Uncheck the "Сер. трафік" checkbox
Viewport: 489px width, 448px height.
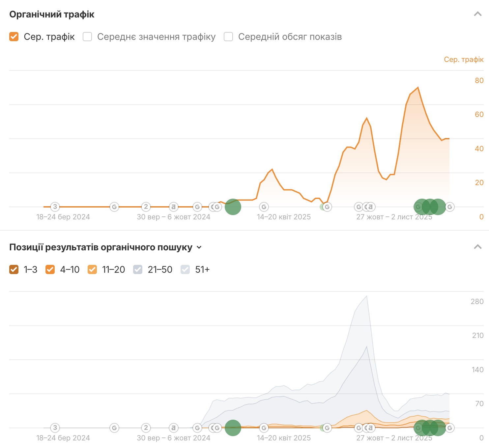click(x=14, y=37)
